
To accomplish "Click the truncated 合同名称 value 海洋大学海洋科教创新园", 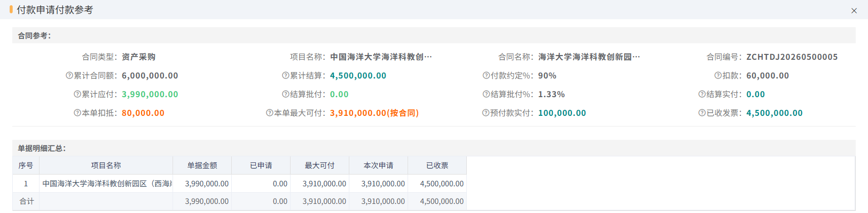I will [x=589, y=57].
